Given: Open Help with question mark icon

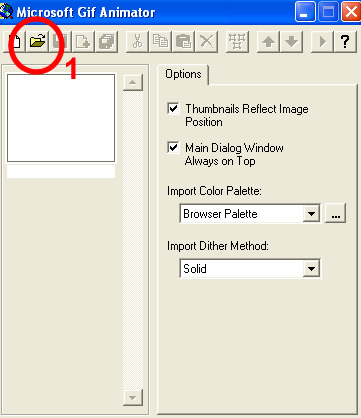Looking at the screenshot, I should (345, 42).
